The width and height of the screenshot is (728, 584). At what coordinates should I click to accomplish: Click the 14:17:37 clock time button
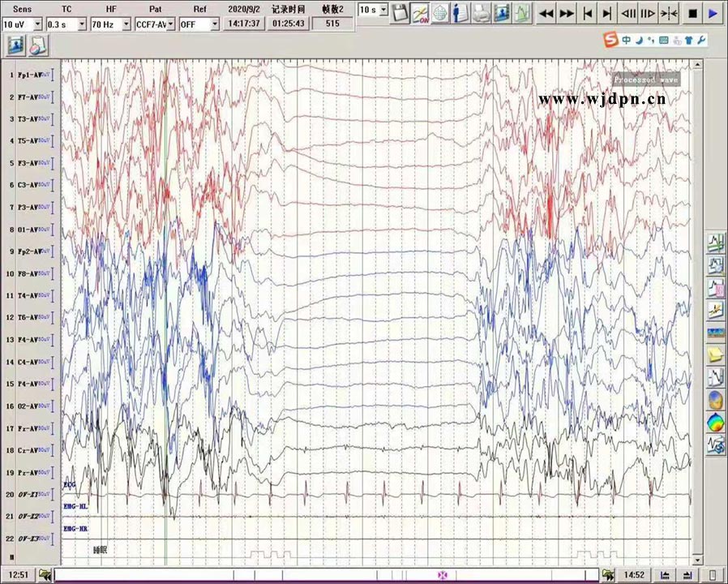(244, 24)
